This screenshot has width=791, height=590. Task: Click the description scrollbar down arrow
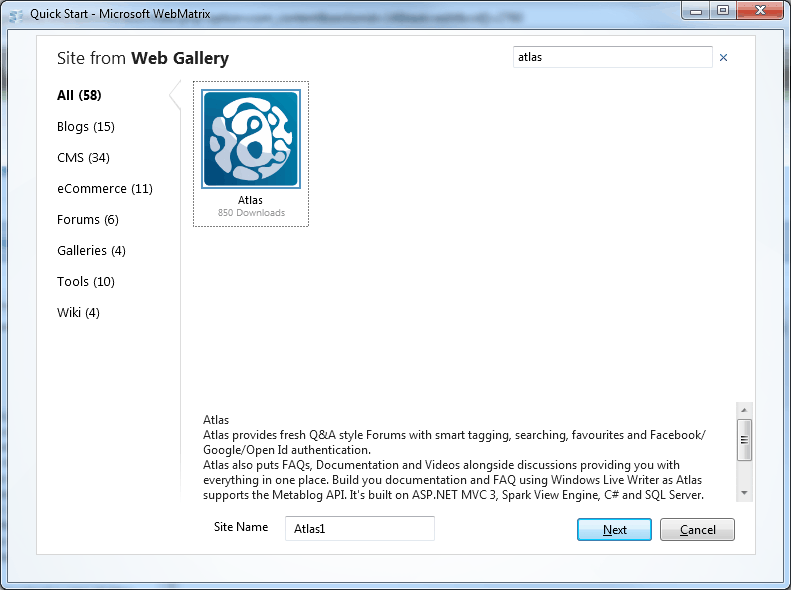coord(744,493)
